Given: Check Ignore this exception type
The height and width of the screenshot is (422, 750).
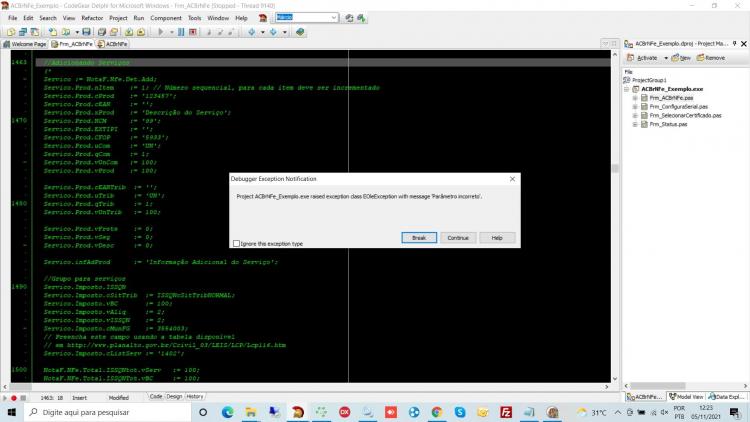Looking at the screenshot, I should tap(236, 244).
